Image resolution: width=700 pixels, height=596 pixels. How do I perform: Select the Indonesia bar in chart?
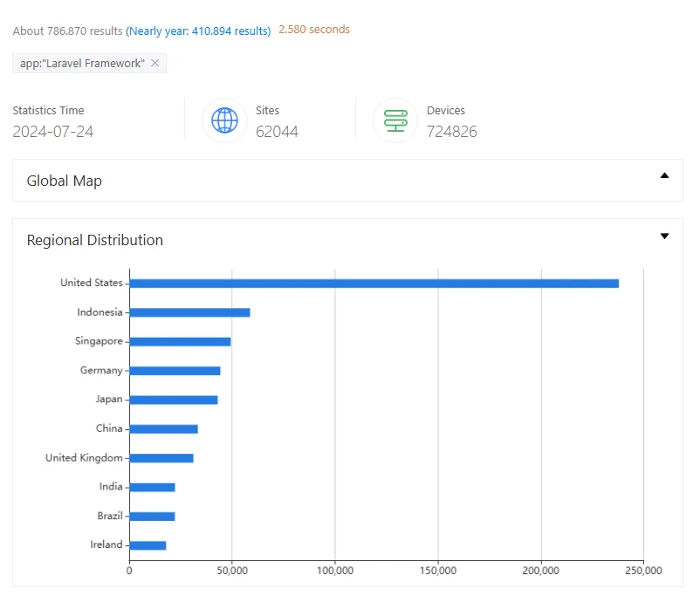(x=189, y=312)
